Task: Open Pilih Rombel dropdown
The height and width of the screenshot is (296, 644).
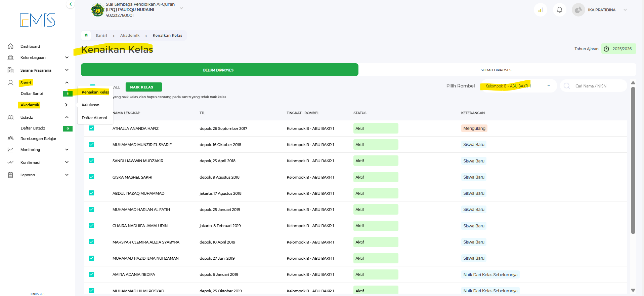Action: [x=518, y=86]
